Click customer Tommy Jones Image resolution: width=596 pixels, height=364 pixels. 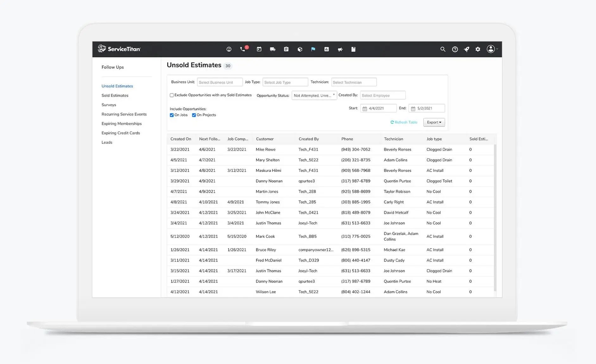(x=268, y=202)
